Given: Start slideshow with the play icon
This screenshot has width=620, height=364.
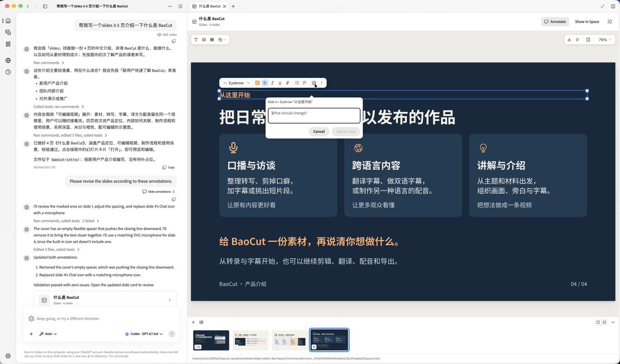Looking at the screenshot, I should coord(578,39).
